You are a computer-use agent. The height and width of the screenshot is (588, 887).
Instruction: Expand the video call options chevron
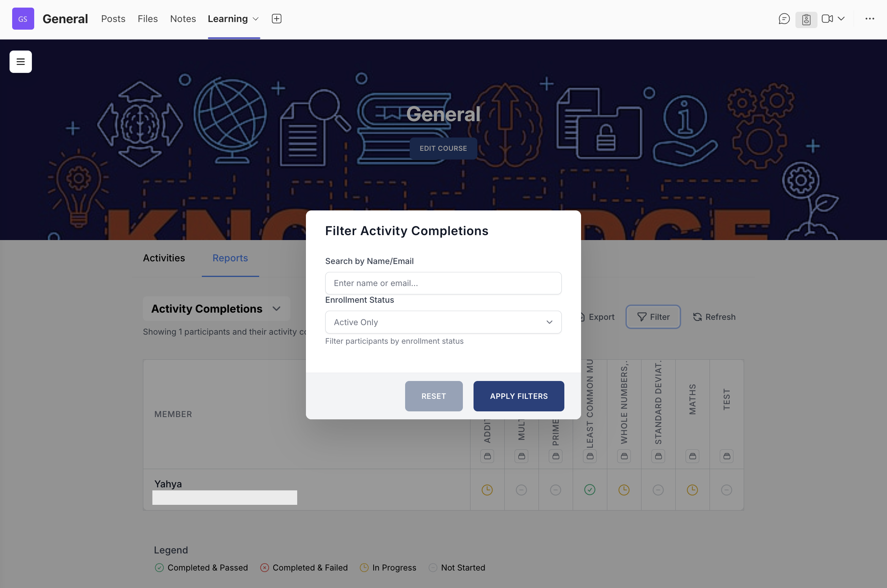(841, 19)
